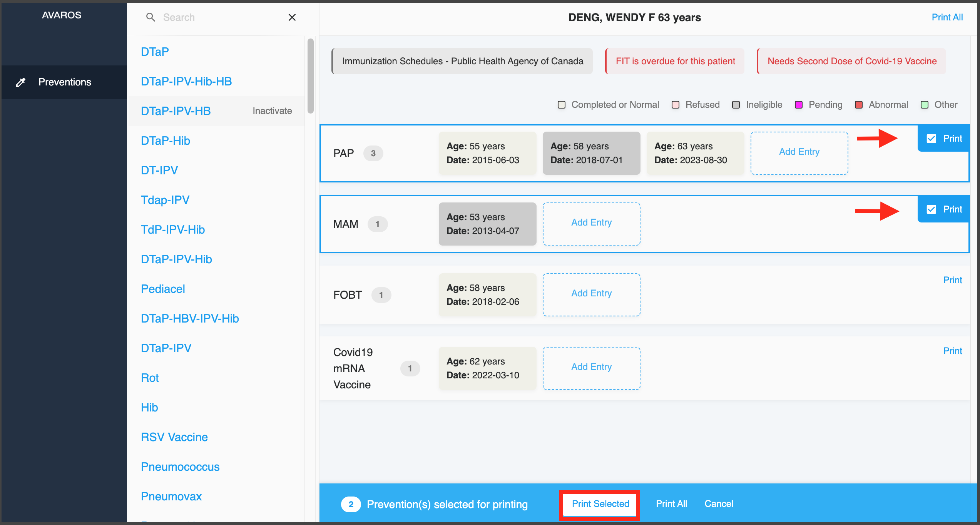Image resolution: width=980 pixels, height=525 pixels.
Task: Click the Refused legend swatch
Action: 676,105
